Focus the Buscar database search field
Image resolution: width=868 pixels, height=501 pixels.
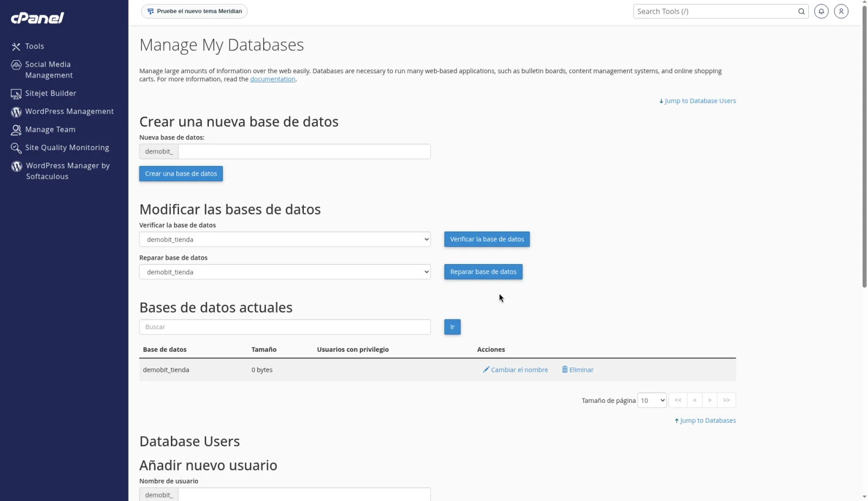click(x=285, y=327)
